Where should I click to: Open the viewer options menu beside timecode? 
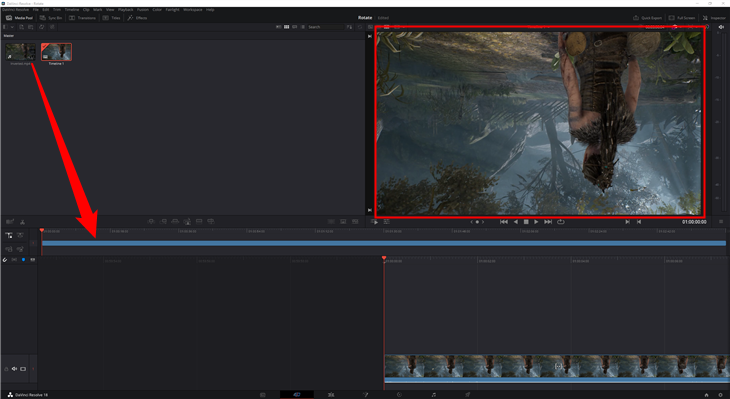coord(721,222)
